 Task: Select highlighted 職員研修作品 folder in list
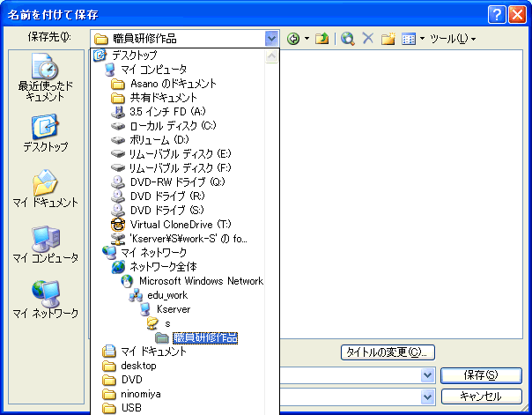(x=196, y=337)
